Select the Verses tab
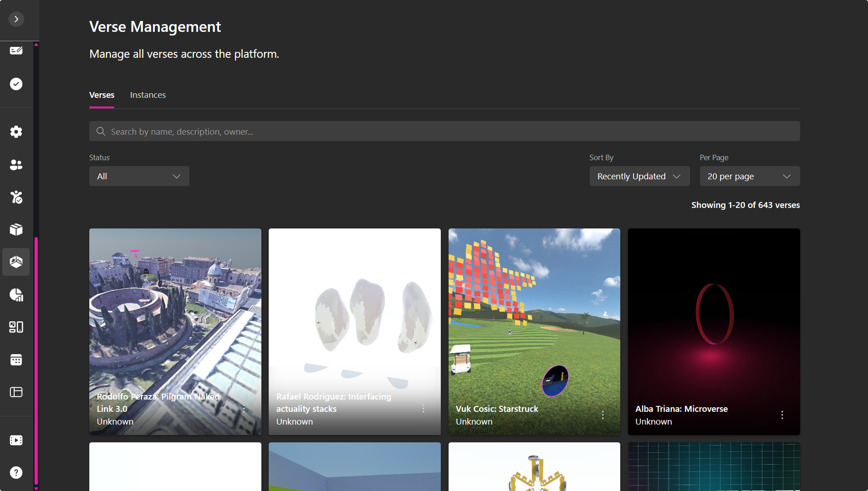Image resolution: width=868 pixels, height=491 pixels. coord(102,95)
